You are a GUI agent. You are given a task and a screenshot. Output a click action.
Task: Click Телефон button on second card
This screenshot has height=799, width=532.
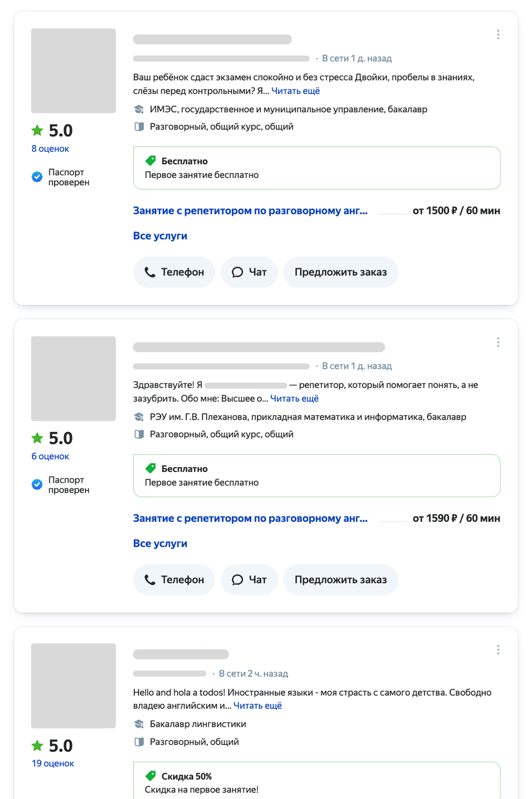174,580
